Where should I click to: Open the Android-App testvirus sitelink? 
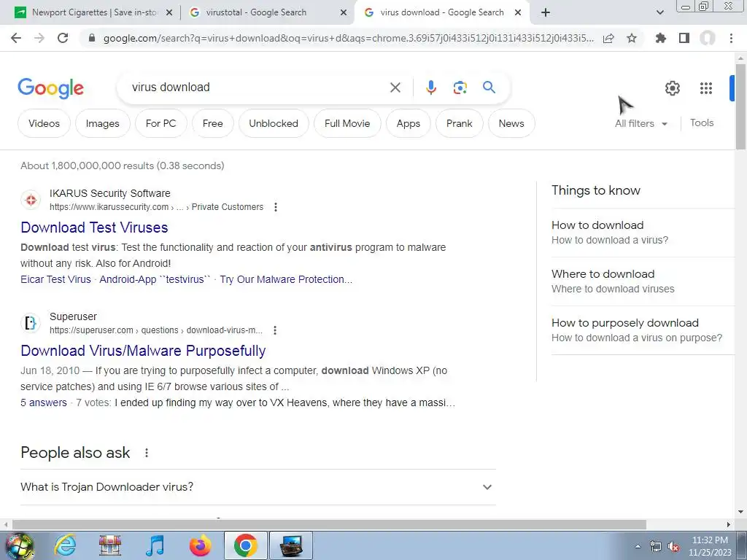[155, 279]
